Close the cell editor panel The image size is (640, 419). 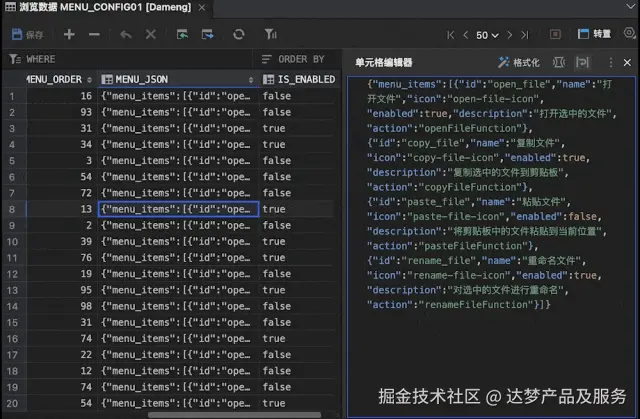point(627,62)
